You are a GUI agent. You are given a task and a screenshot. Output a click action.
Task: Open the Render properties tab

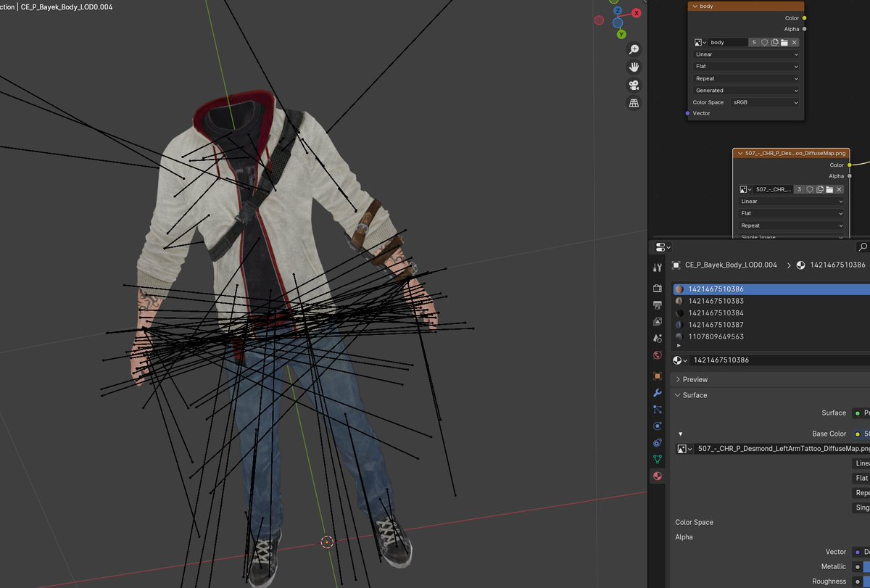[658, 288]
